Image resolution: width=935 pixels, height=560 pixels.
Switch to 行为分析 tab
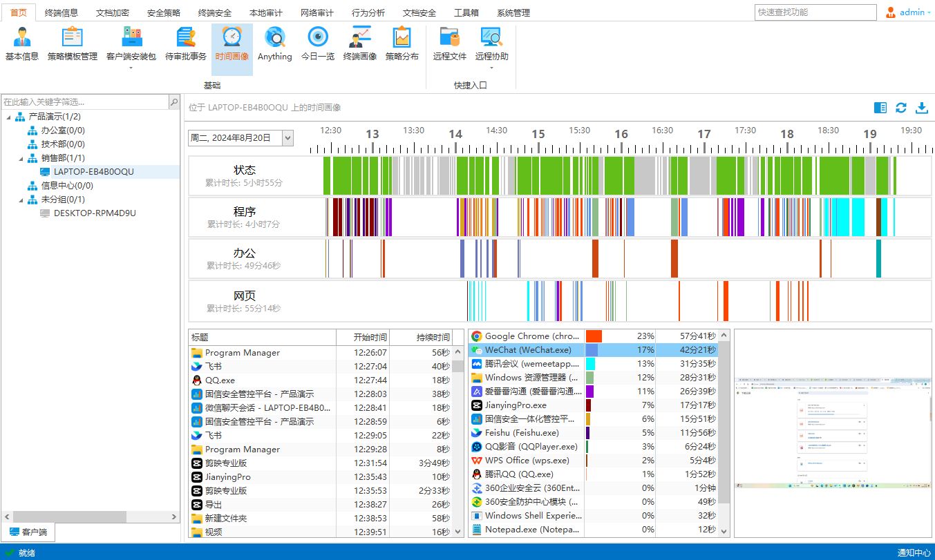[368, 12]
